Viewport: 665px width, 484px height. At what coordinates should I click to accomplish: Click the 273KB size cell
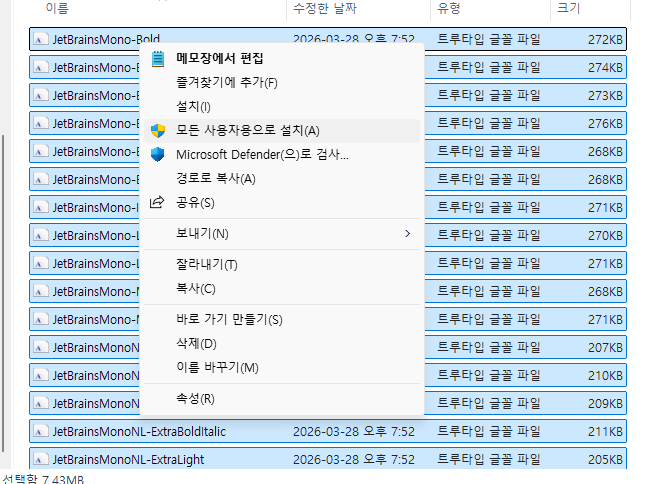tap(605, 95)
